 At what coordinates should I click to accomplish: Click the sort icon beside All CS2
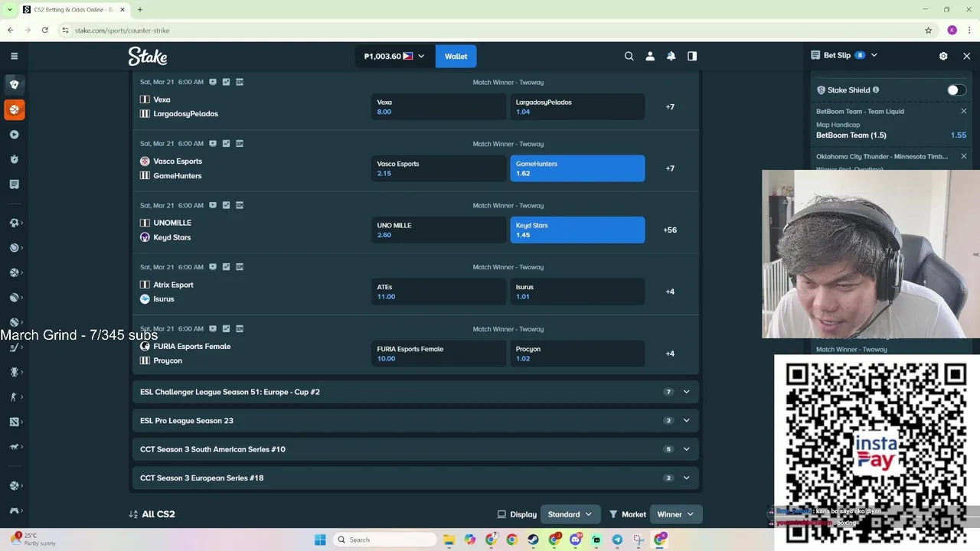coord(134,514)
